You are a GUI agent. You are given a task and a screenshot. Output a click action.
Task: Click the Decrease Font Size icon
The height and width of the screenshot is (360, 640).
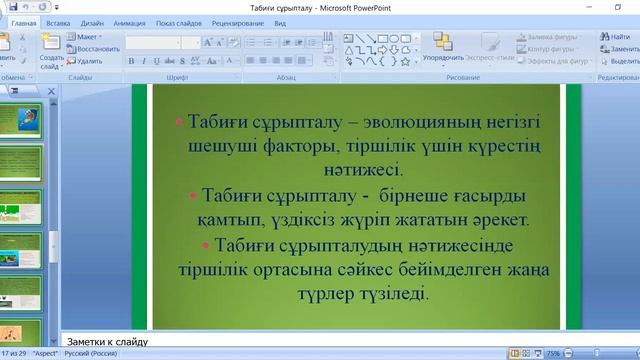(x=220, y=42)
